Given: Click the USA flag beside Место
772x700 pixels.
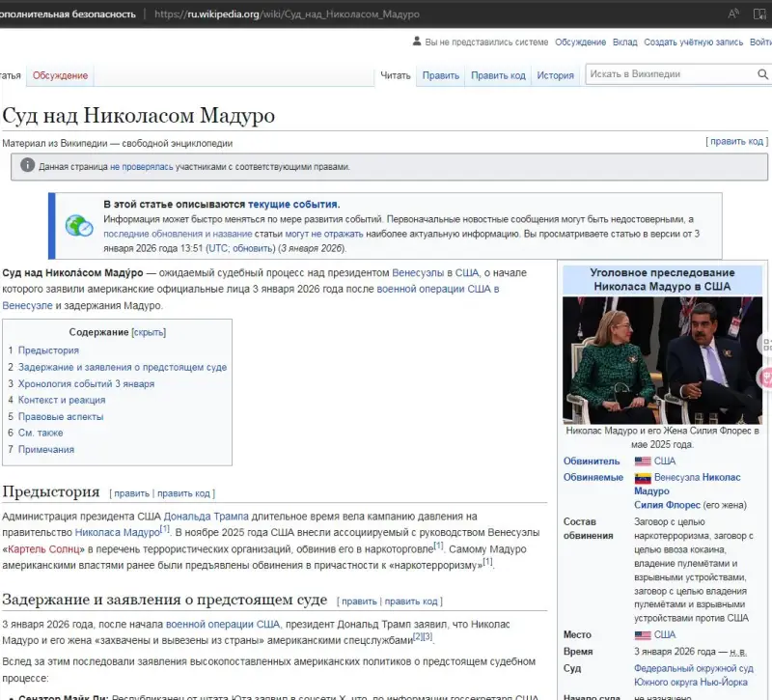Looking at the screenshot, I should [x=643, y=635].
